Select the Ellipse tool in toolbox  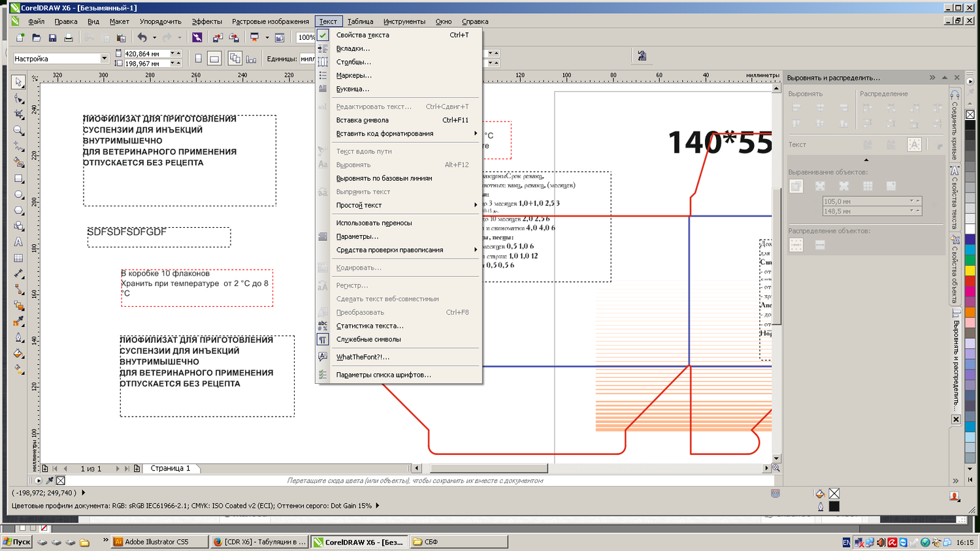[x=18, y=195]
